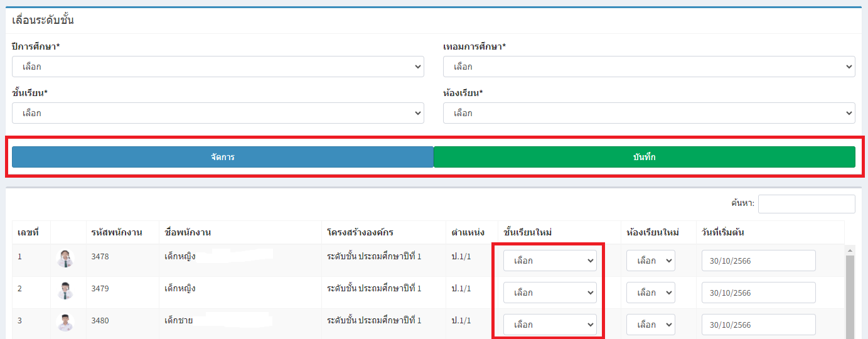Sort by ตำแหน่ง column header
This screenshot has height=339, width=868.
[471, 232]
